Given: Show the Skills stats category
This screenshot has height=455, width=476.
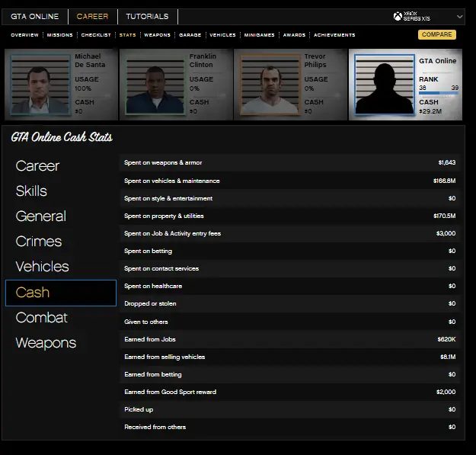Looking at the screenshot, I should [31, 191].
